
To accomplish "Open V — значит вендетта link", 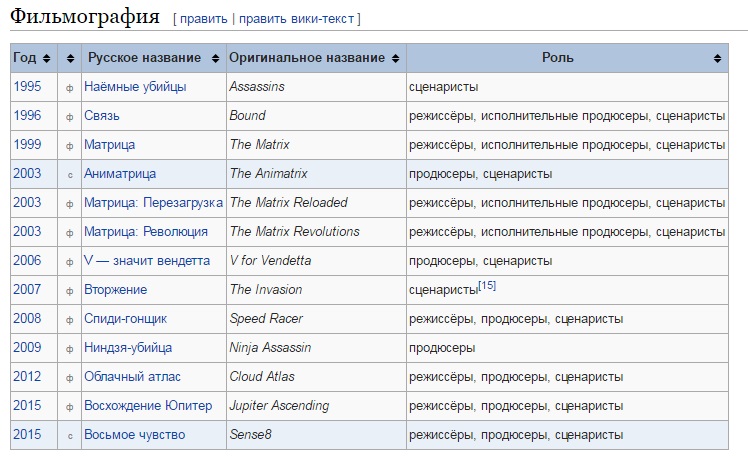I will tap(147, 261).
